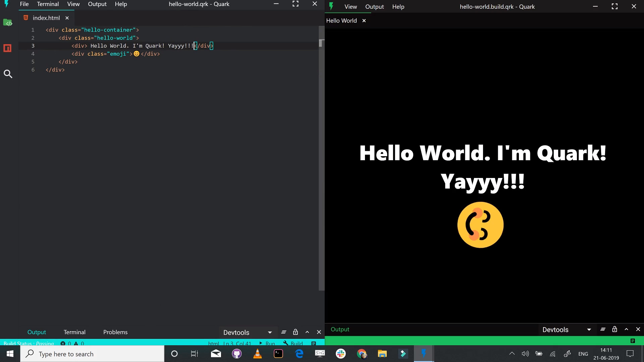
Task: Toggle scroll lock in left output panel
Action: tap(296, 332)
